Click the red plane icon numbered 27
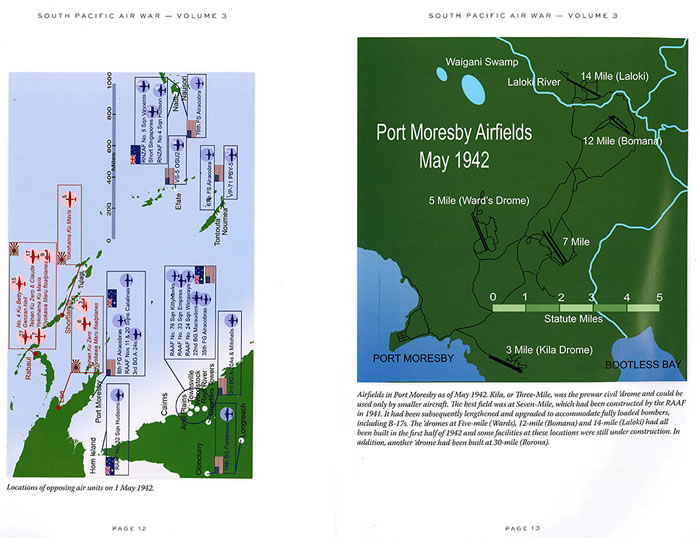The height and width of the screenshot is (538, 700). [x=25, y=335]
